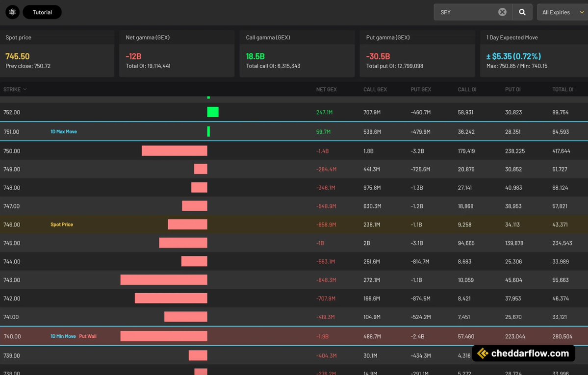Click put OI value 37,953
588x375 pixels.
(513, 298)
